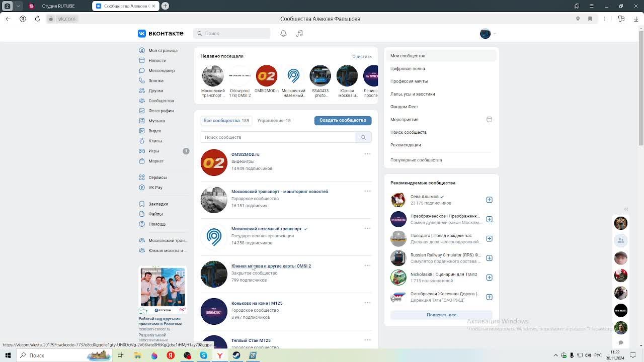Open the Windows Start menu

pyautogui.click(x=7, y=355)
